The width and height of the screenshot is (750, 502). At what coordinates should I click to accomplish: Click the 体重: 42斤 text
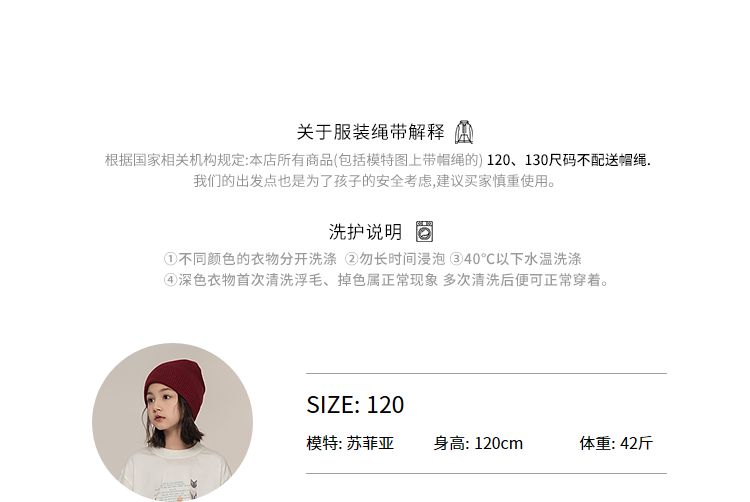tap(616, 443)
